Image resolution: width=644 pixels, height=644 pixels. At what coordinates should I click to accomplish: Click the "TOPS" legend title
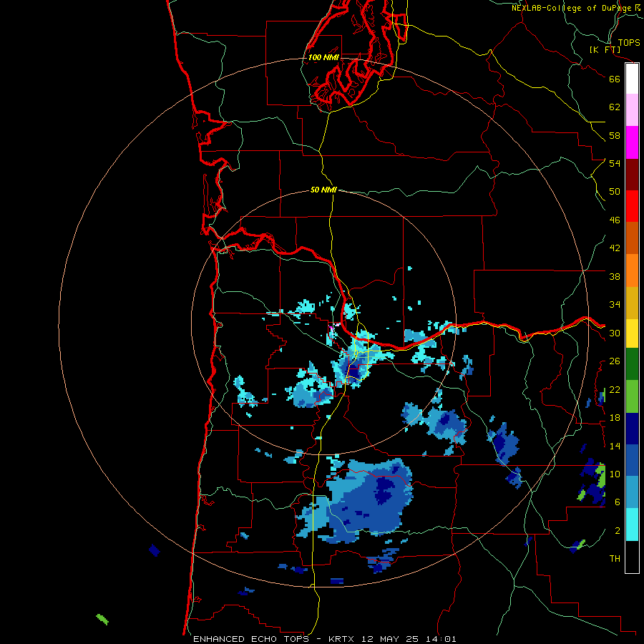coord(629,42)
